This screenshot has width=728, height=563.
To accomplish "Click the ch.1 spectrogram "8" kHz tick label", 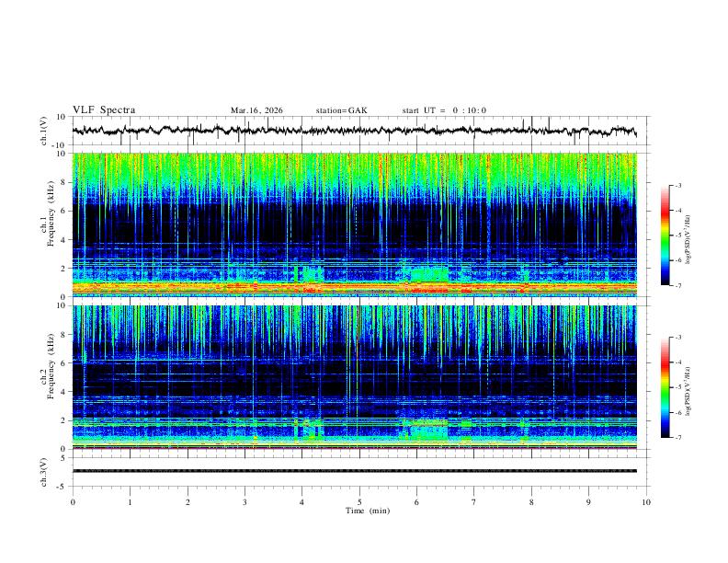I will pos(63,182).
